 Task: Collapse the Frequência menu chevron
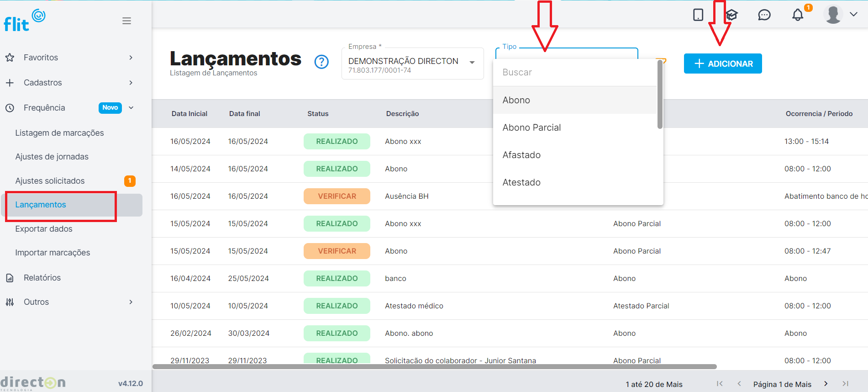[x=131, y=108]
